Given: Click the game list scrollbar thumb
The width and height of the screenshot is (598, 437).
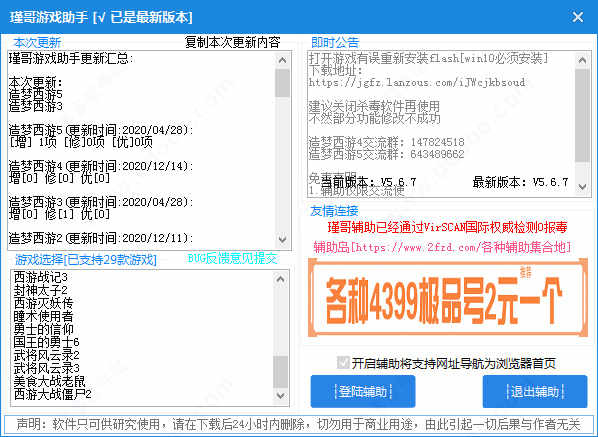Looking at the screenshot, I should (281, 372).
